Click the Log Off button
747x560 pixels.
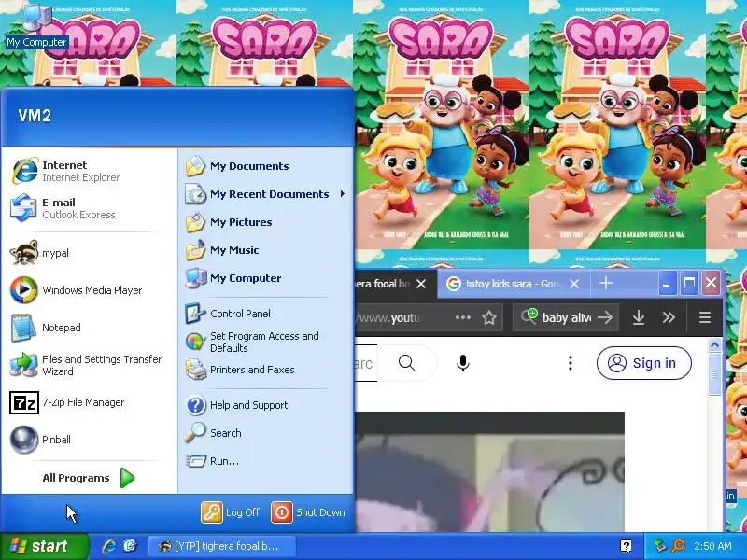[231, 512]
